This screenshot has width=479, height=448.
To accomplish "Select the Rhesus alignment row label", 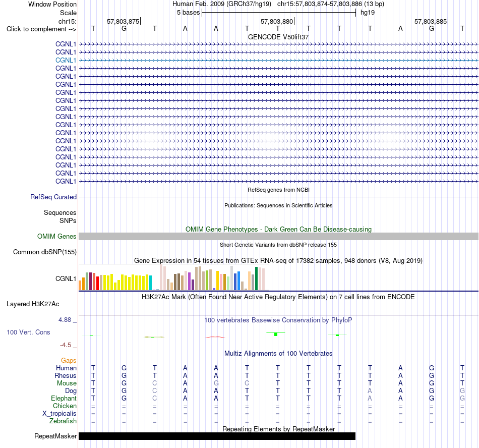I will click(x=66, y=375).
